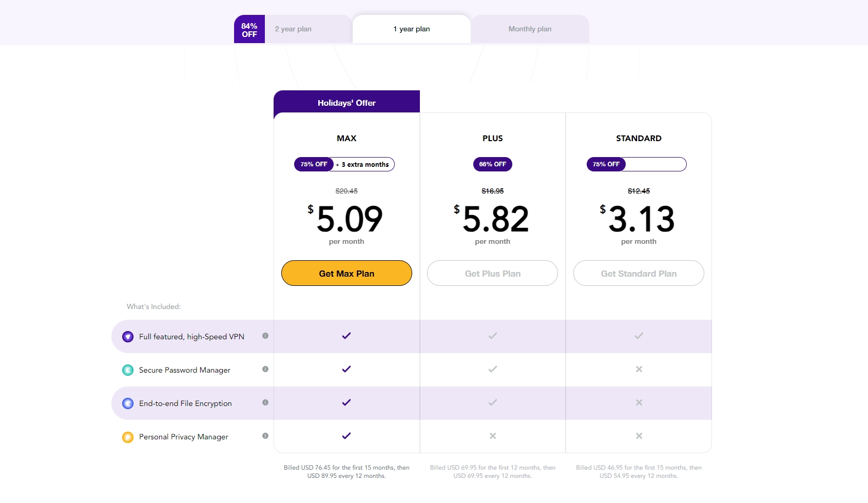The height and width of the screenshot is (503, 868).
Task: Click PLUS checkmark for Secure Password Manager
Action: click(x=493, y=369)
